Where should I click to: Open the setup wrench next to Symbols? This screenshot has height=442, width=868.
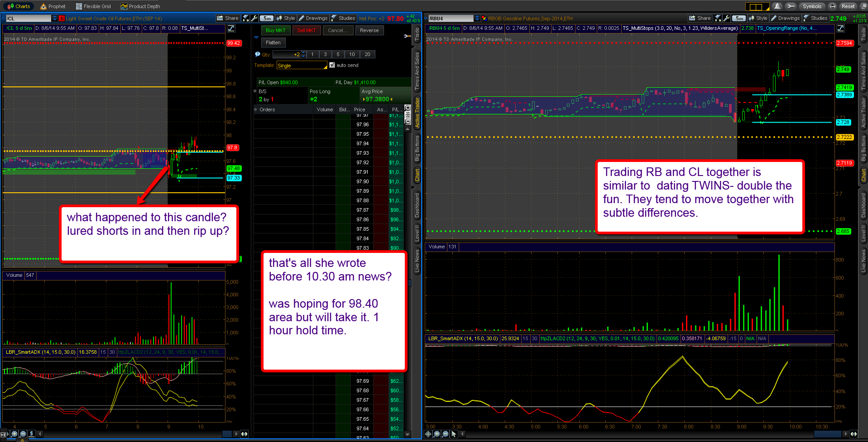[791, 6]
